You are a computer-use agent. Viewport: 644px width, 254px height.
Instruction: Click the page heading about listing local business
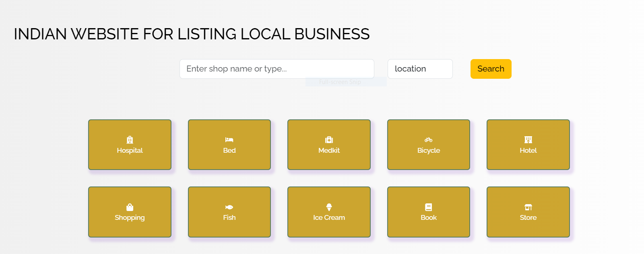tap(192, 34)
